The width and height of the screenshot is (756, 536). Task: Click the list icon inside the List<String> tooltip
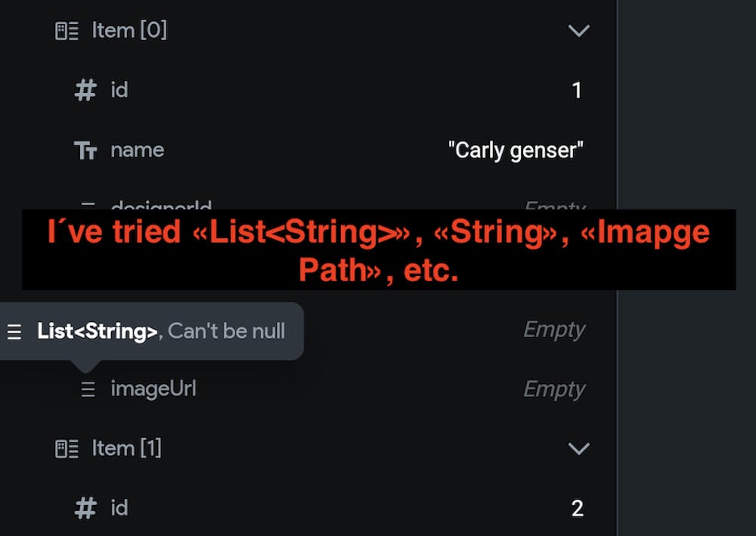(x=14, y=332)
